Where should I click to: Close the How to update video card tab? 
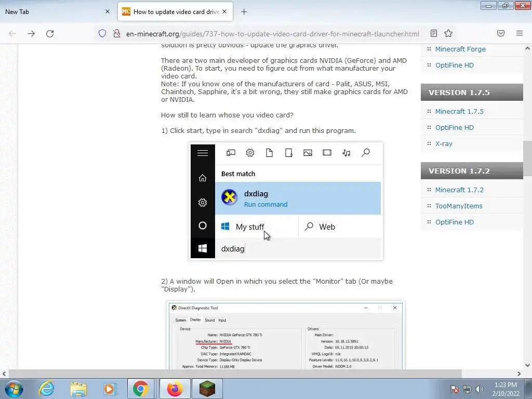click(224, 11)
